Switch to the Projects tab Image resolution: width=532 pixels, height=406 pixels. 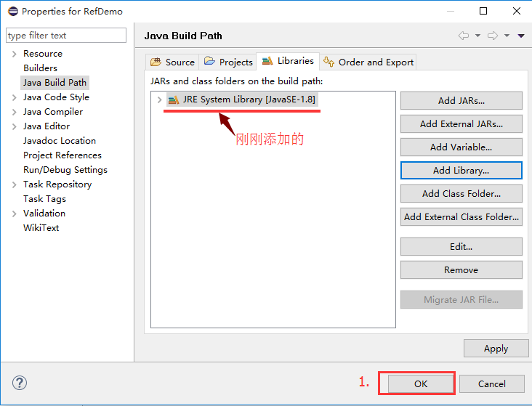228,62
